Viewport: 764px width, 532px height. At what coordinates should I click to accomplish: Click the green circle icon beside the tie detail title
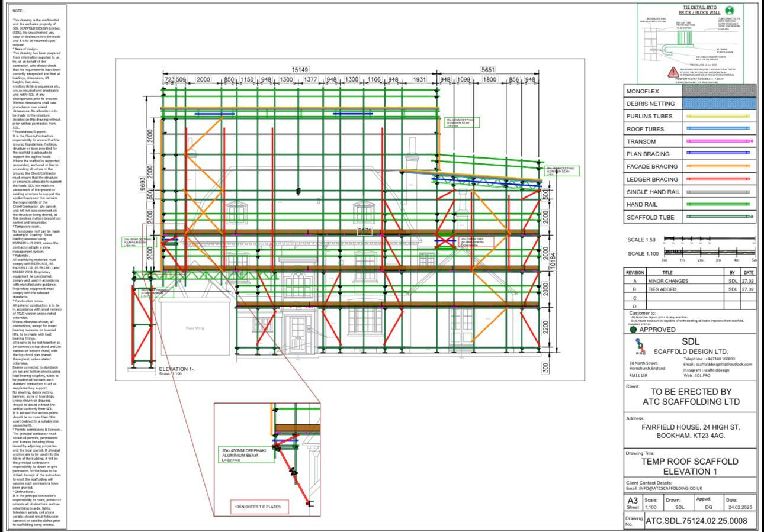tap(730, 10)
